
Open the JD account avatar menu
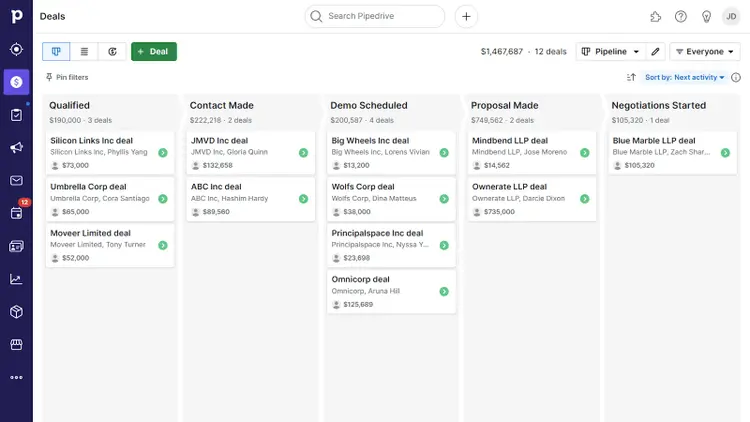coord(731,16)
